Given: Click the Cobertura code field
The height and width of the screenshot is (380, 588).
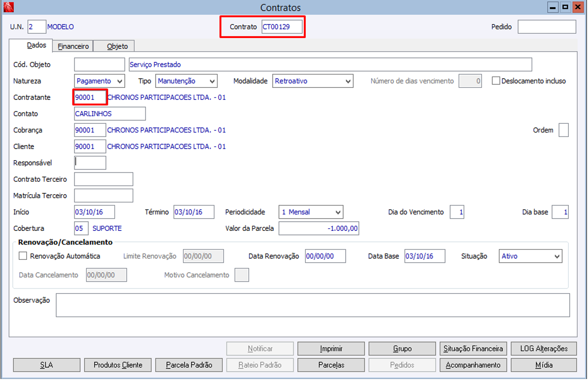Looking at the screenshot, I should [82, 228].
